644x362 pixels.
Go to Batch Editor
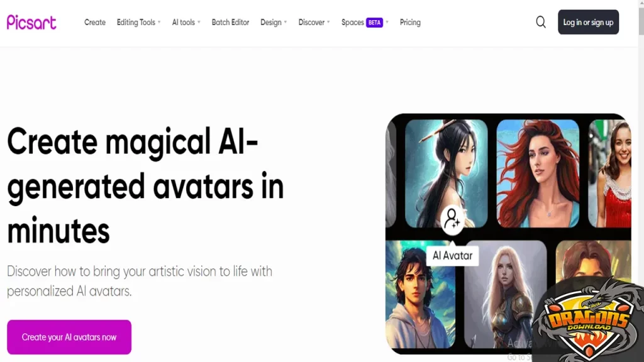point(230,23)
